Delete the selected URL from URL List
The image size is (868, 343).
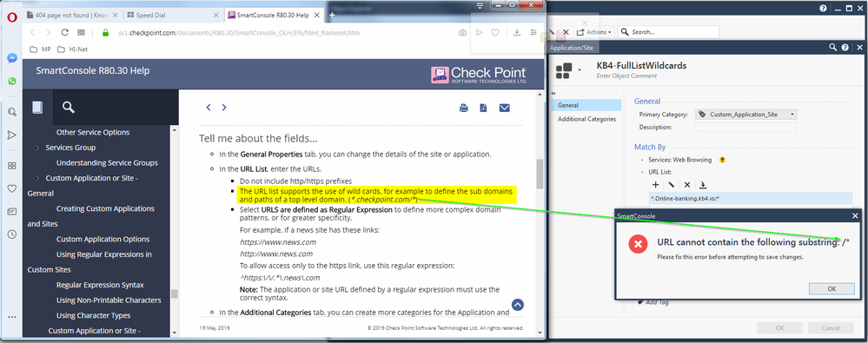[687, 185]
